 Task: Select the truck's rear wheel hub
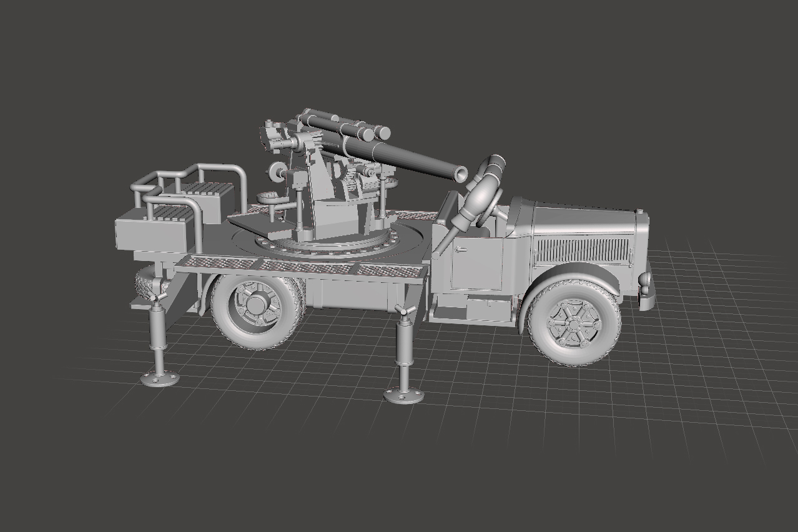[256, 305]
